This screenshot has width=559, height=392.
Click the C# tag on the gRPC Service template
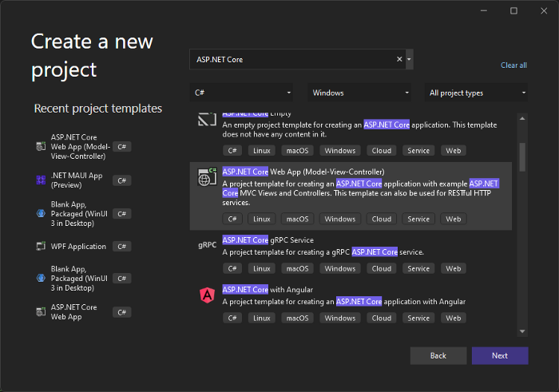pos(232,269)
